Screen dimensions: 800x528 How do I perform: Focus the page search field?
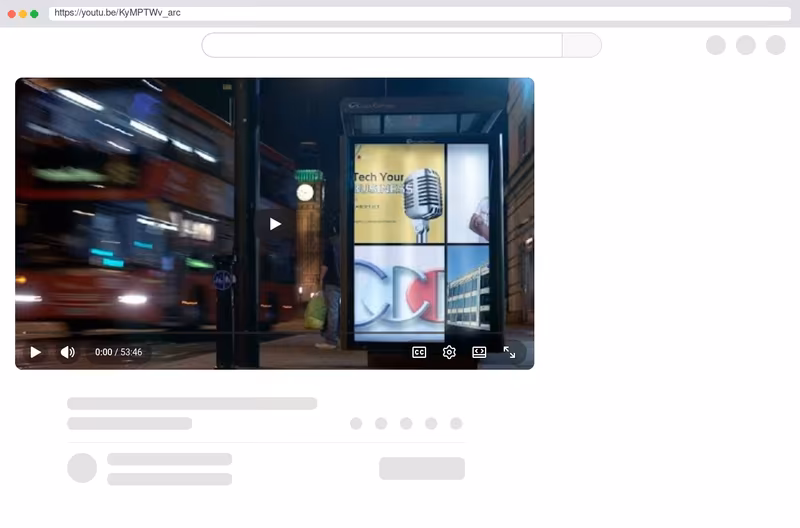pyautogui.click(x=382, y=45)
